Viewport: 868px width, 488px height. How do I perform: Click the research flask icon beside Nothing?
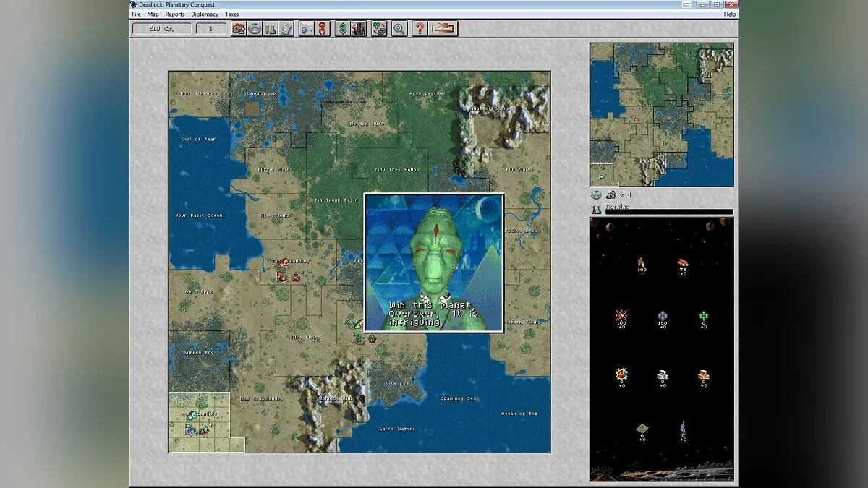(x=596, y=210)
